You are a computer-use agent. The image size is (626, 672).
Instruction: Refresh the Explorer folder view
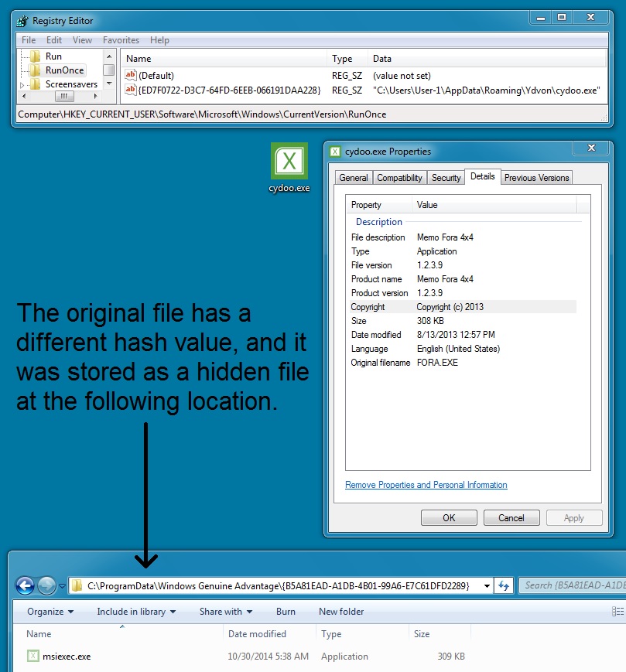click(504, 585)
